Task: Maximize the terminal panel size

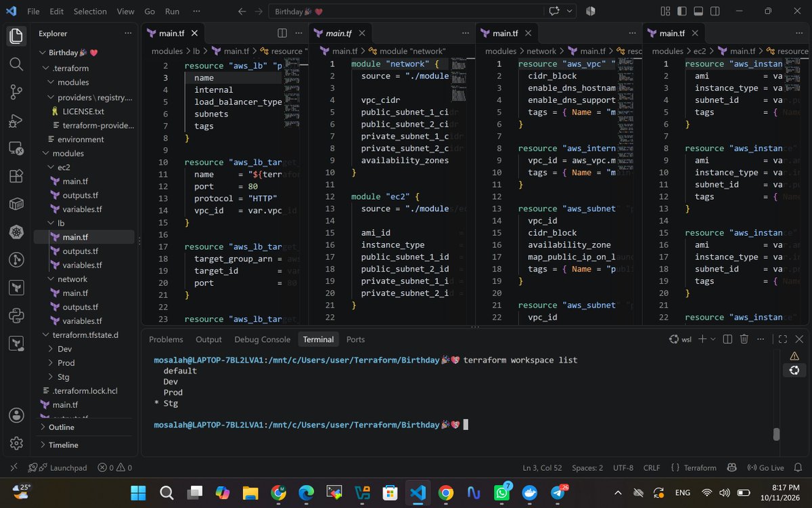Action: click(783, 339)
